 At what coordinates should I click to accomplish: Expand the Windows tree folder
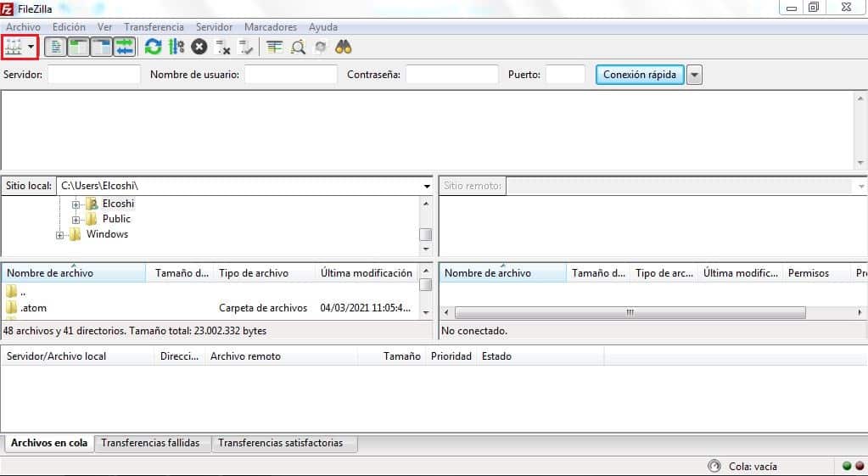click(59, 235)
